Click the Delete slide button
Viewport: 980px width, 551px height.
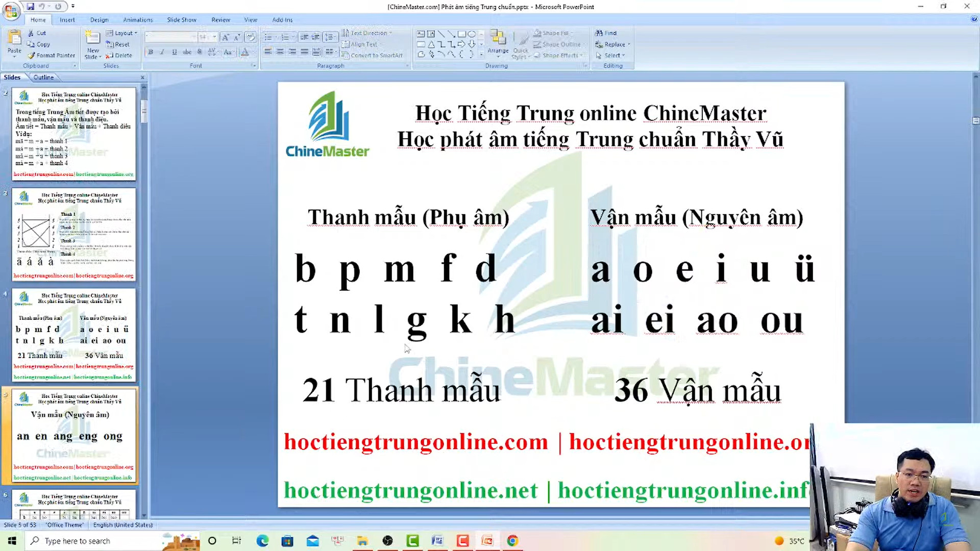click(x=119, y=56)
